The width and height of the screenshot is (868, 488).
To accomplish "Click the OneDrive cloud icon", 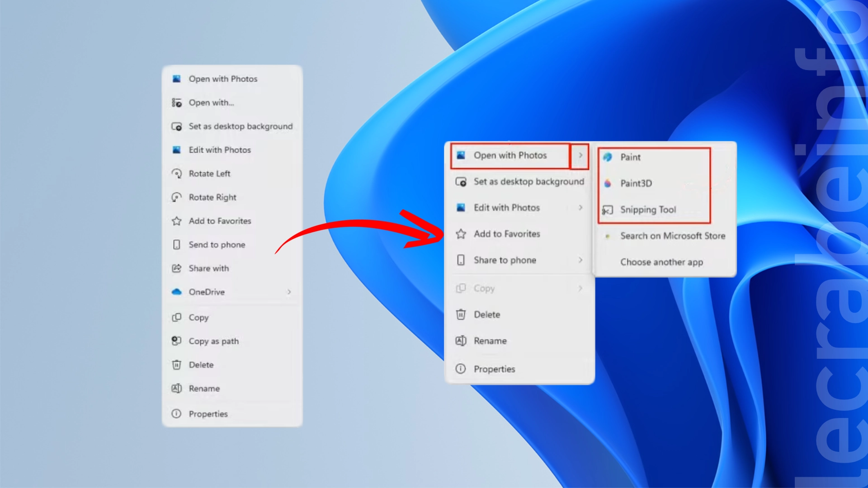I will [177, 292].
